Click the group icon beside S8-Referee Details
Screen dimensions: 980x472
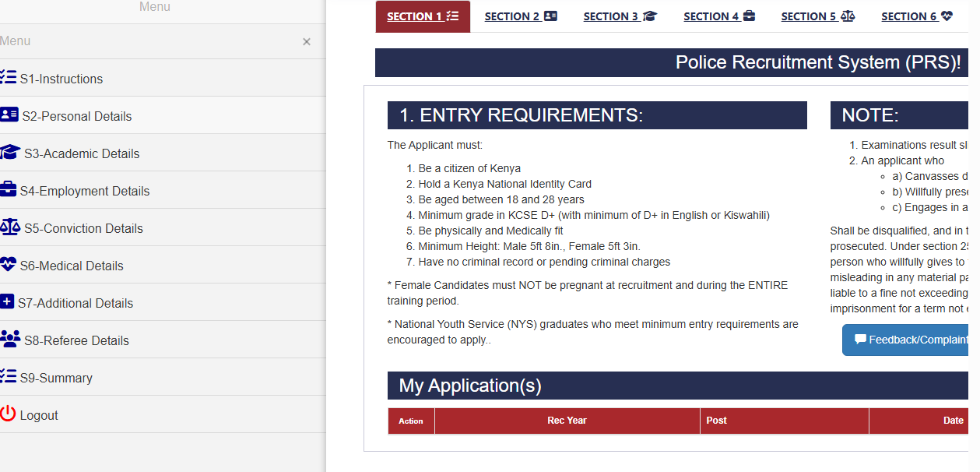[9, 339]
